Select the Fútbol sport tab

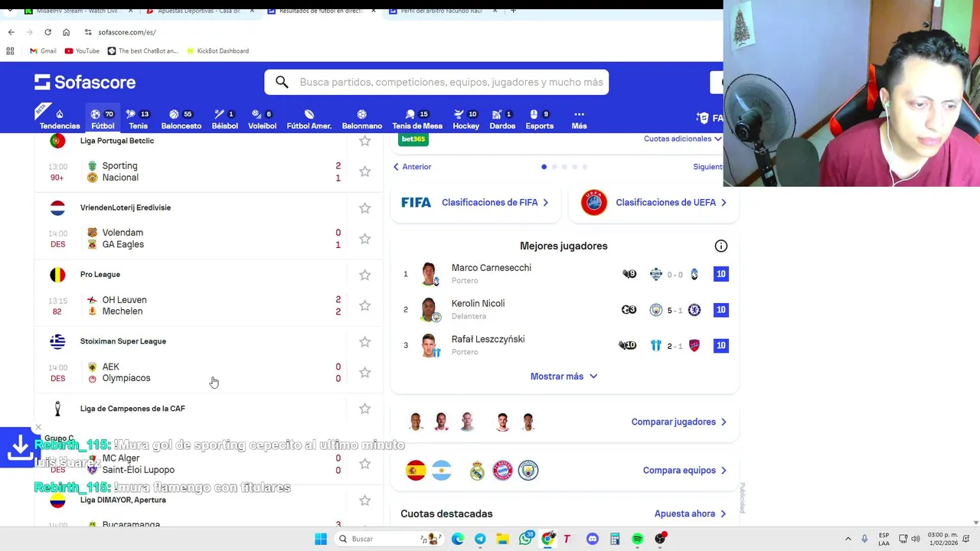[103, 119]
